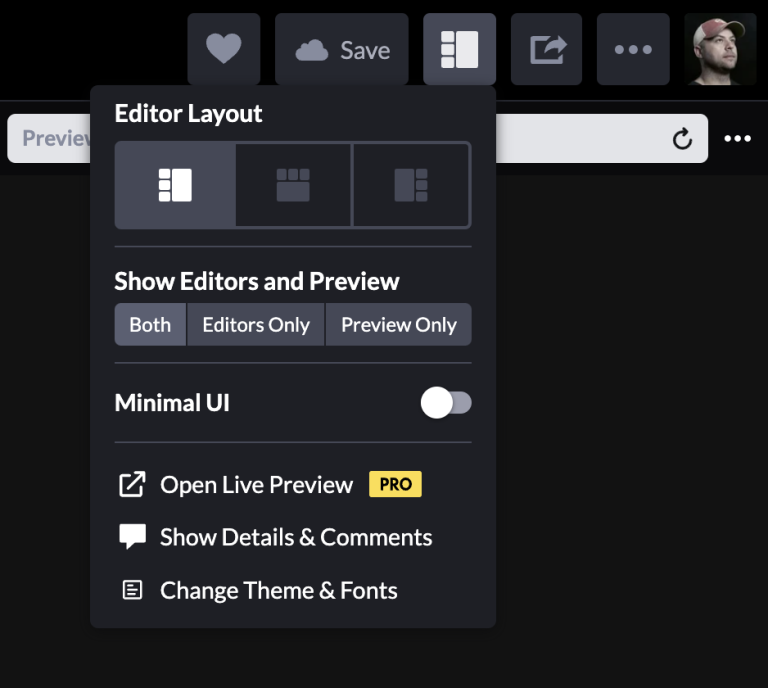The height and width of the screenshot is (688, 768).
Task: Select the top editor layout option
Action: 293,185
